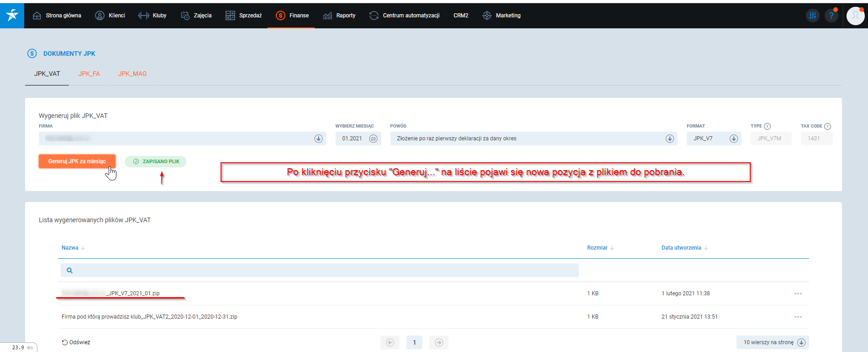
Task: Open the settings sliders icon in header
Action: point(813,16)
